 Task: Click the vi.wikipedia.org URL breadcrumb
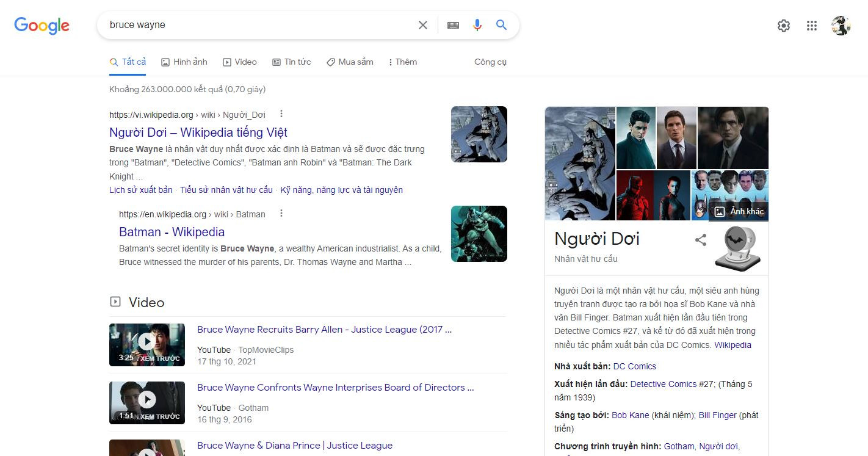click(187, 115)
